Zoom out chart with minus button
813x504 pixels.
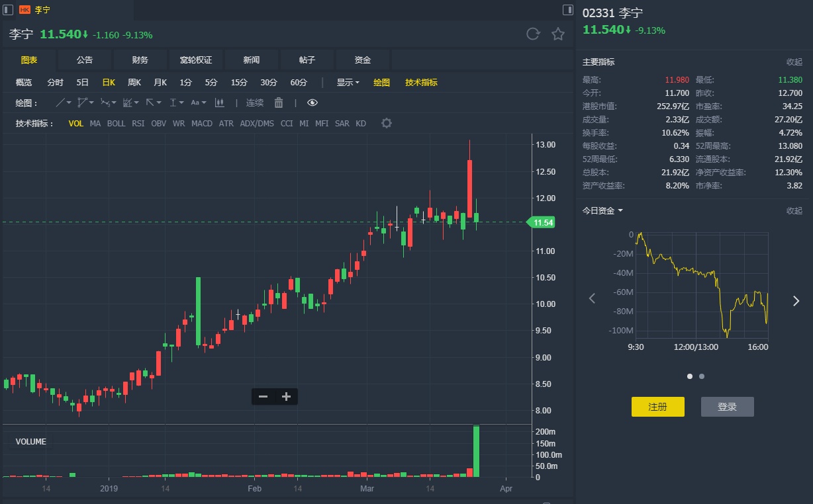coord(263,397)
